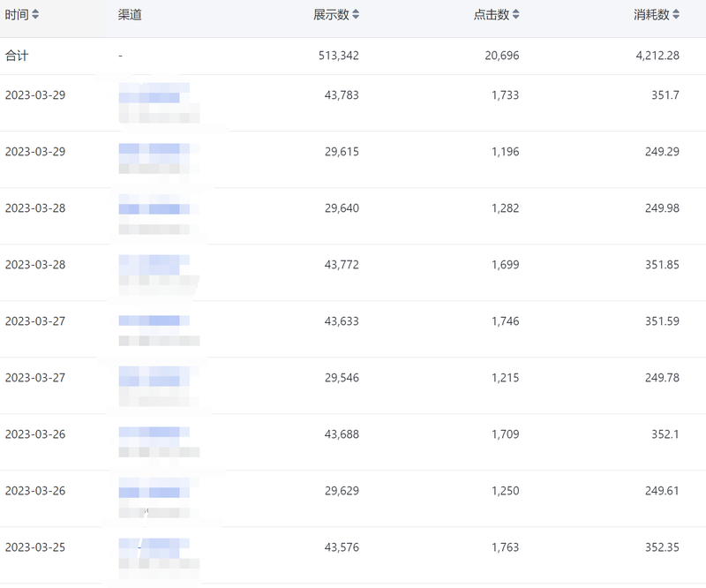Sort by 点击数 column sort icon

coord(516,14)
